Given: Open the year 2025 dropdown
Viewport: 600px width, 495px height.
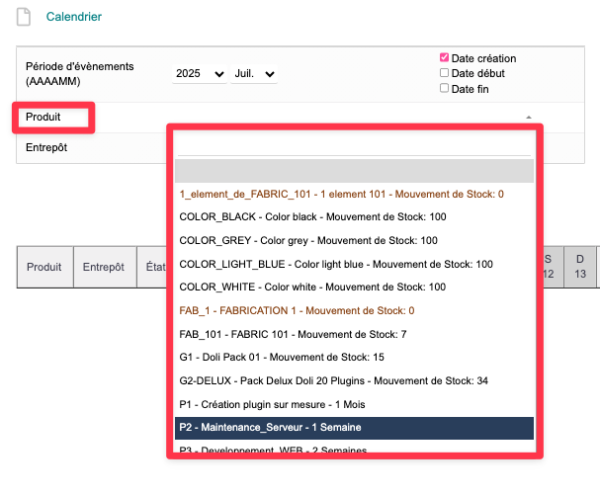Looking at the screenshot, I should pyautogui.click(x=199, y=74).
